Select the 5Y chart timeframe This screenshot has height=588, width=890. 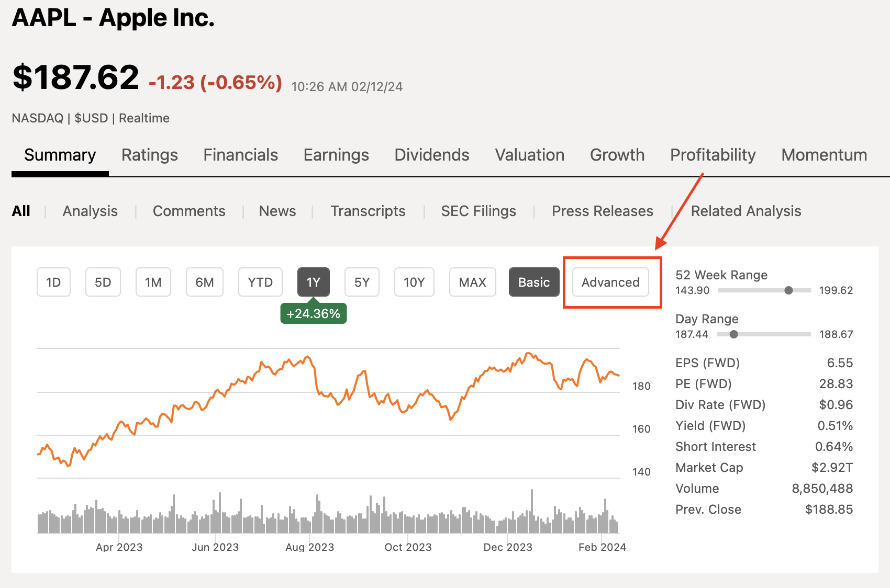(x=361, y=282)
